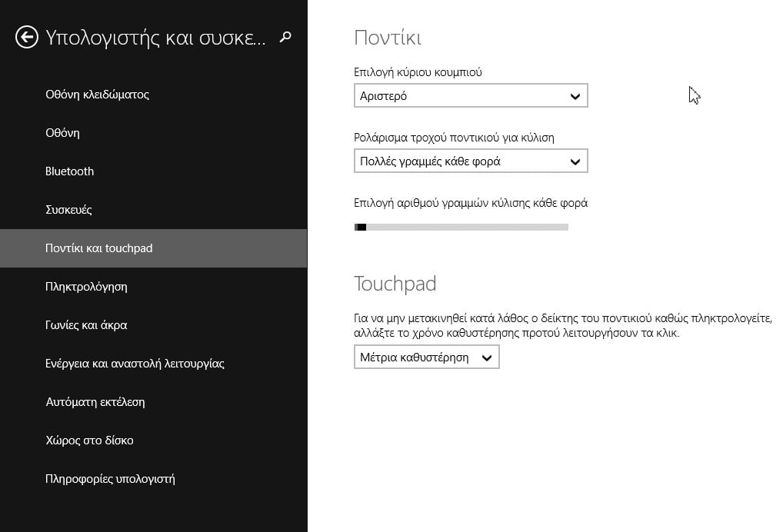This screenshot has width=783, height=532.
Task: Open search with the magnifier icon
Action: [x=285, y=37]
